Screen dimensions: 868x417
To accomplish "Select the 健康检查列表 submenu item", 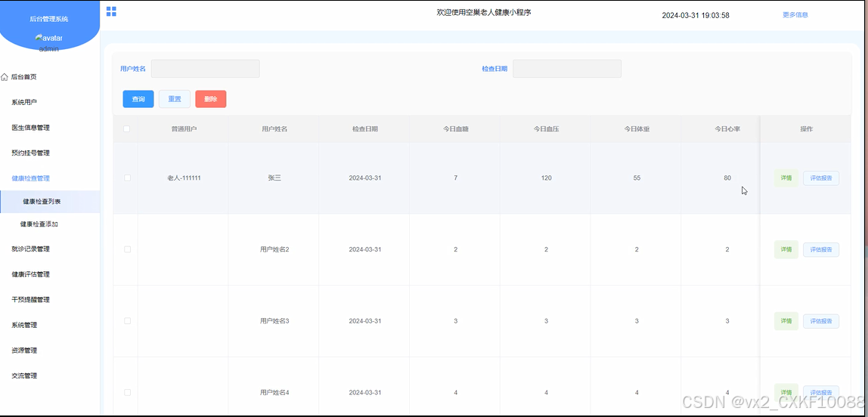I will point(50,202).
